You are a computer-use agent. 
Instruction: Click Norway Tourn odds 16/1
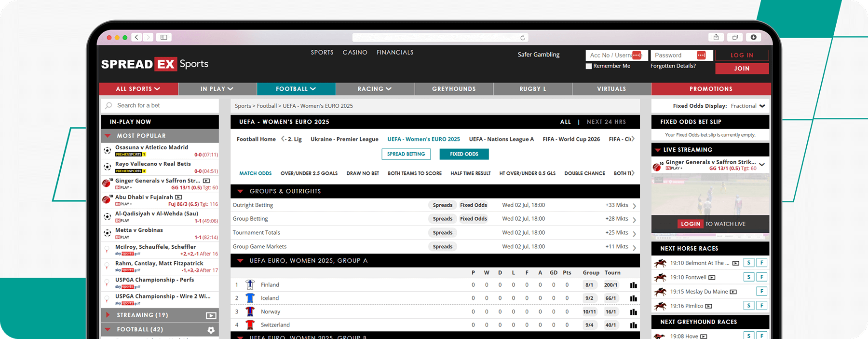coord(610,312)
